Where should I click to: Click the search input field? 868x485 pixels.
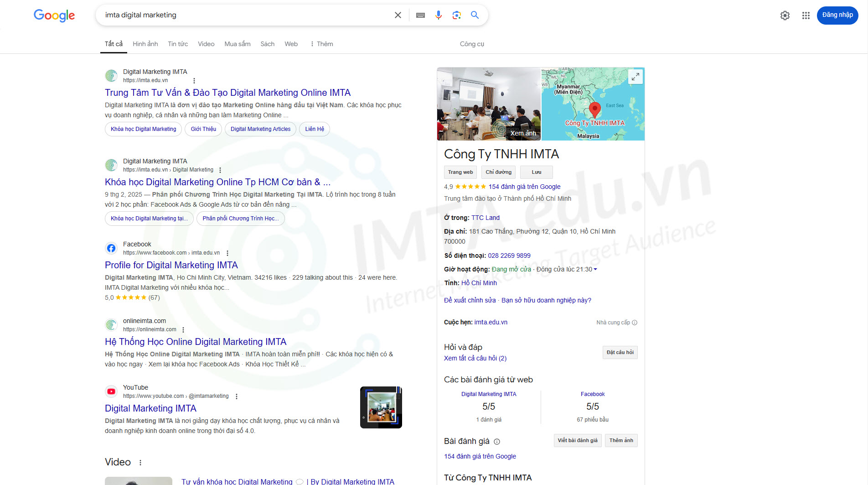246,15
